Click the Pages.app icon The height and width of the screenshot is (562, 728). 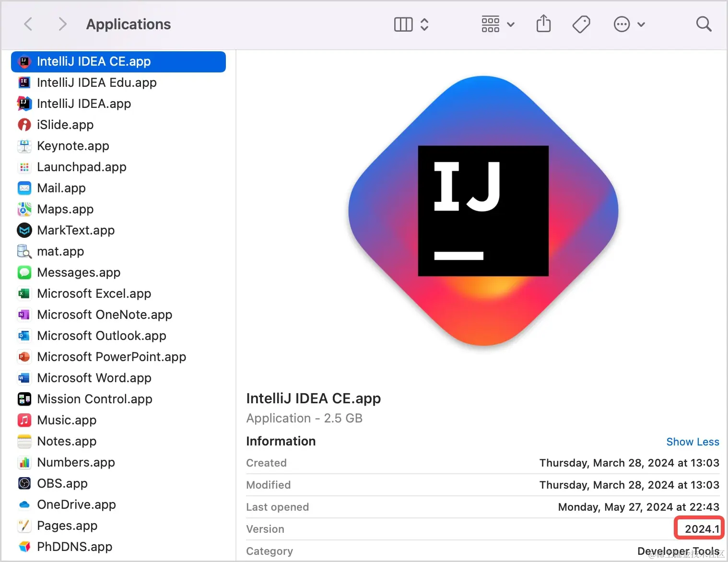tap(24, 526)
